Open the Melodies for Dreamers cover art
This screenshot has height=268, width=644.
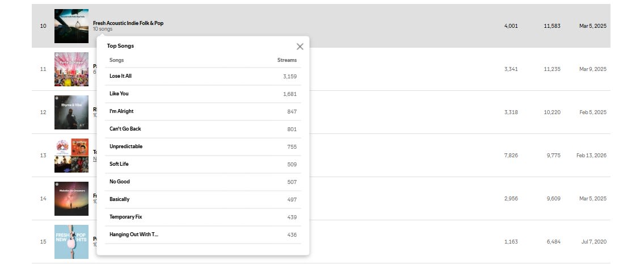click(x=71, y=199)
